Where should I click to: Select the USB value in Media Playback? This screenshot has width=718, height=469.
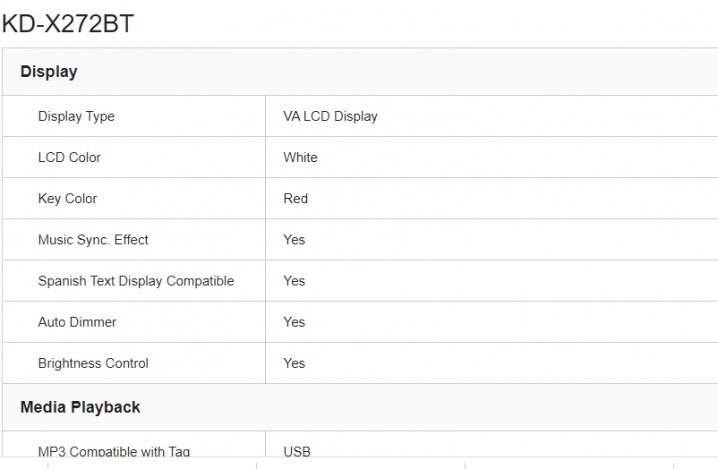(x=297, y=451)
